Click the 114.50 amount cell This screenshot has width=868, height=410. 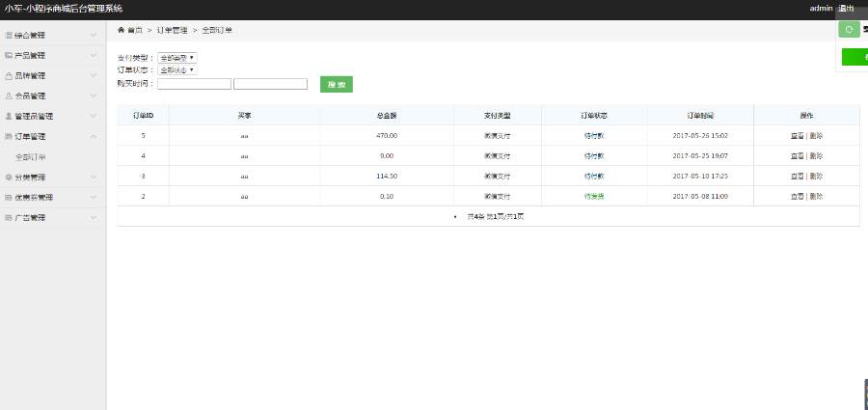coord(387,177)
